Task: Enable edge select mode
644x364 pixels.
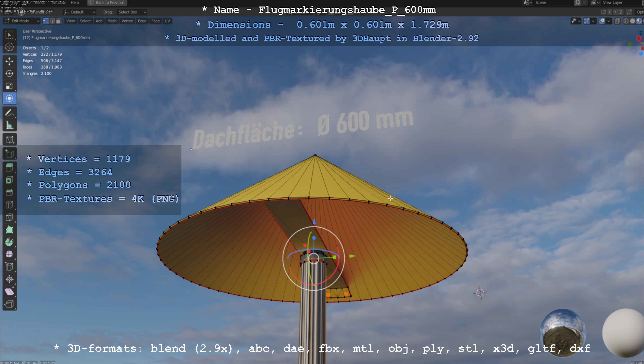Action: [52, 21]
